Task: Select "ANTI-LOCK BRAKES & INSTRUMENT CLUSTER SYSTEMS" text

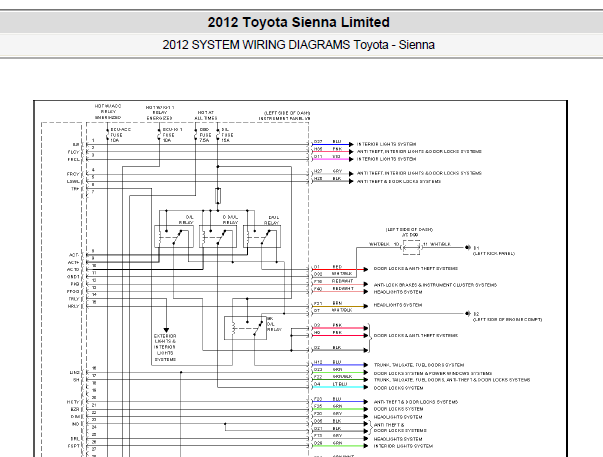Action: click(435, 285)
